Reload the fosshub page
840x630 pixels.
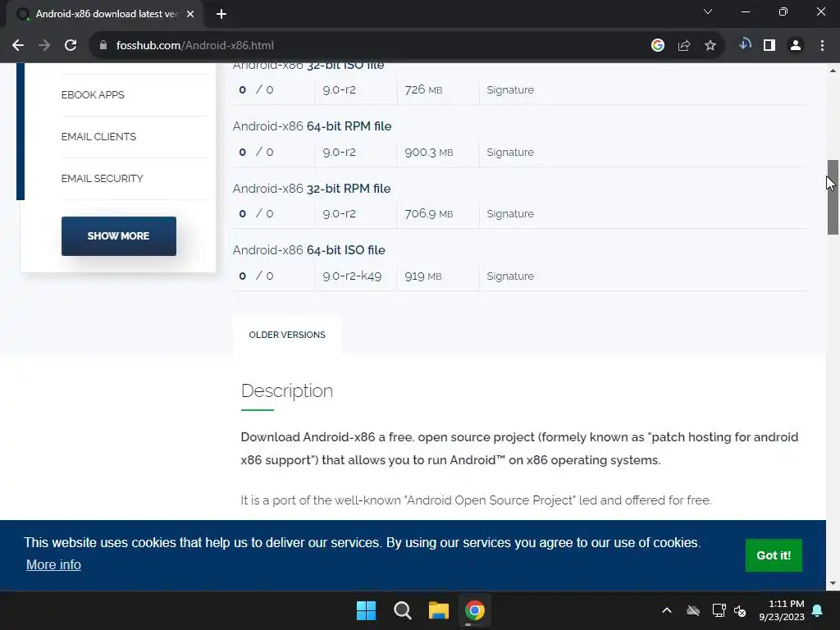(x=71, y=46)
